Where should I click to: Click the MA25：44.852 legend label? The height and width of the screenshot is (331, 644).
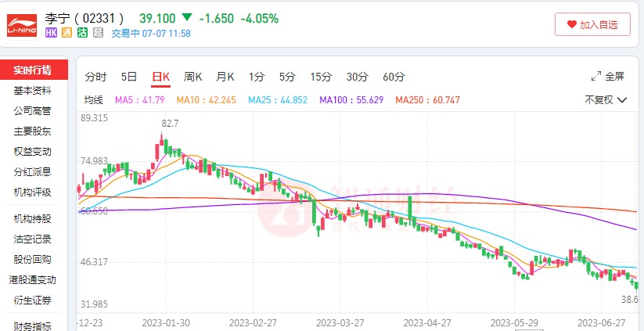278,100
